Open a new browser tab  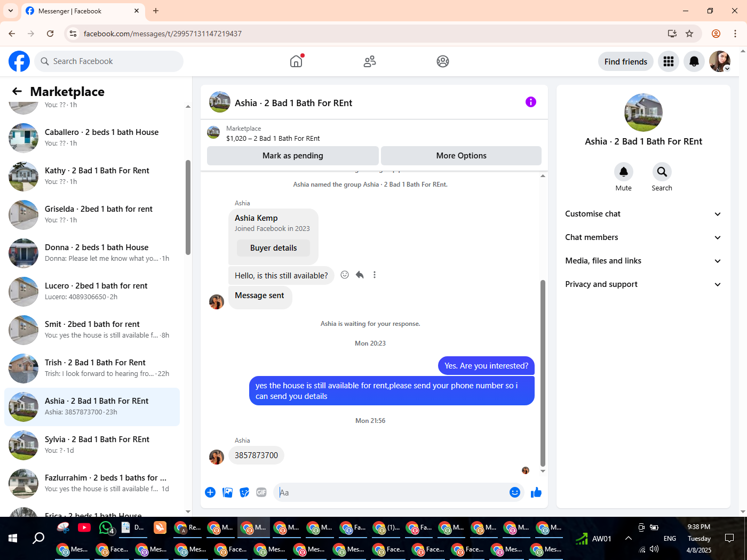pos(156,11)
